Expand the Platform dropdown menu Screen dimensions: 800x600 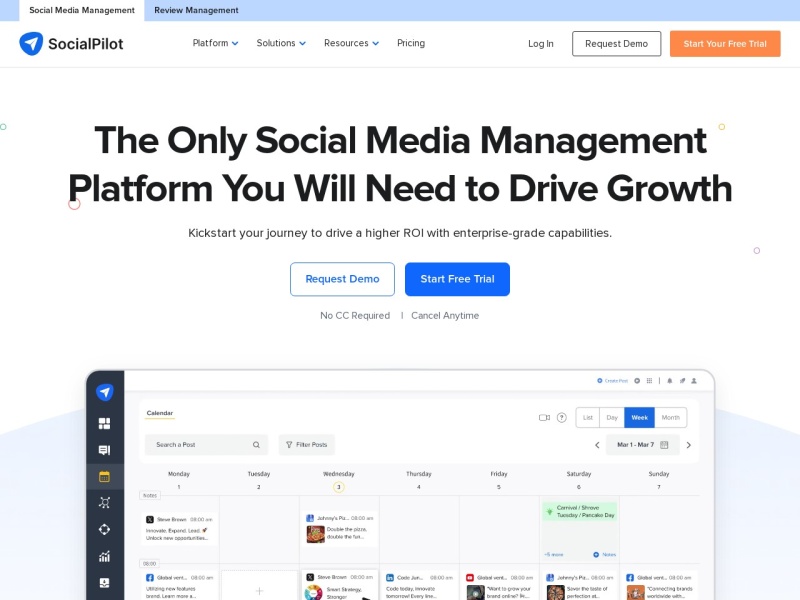coord(215,43)
